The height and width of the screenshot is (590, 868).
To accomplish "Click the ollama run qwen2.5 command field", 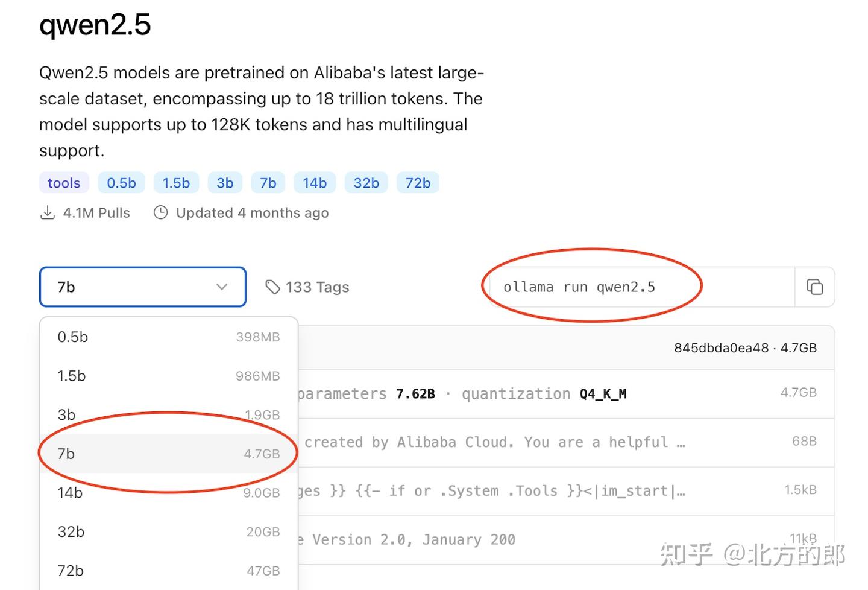I will click(x=579, y=287).
